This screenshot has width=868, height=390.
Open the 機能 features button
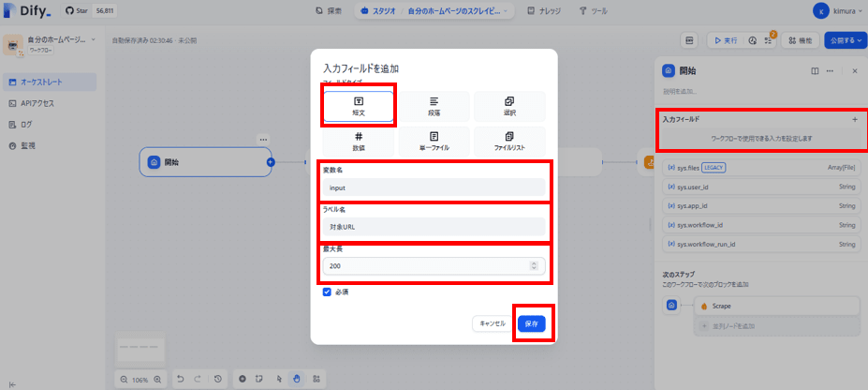pyautogui.click(x=801, y=40)
